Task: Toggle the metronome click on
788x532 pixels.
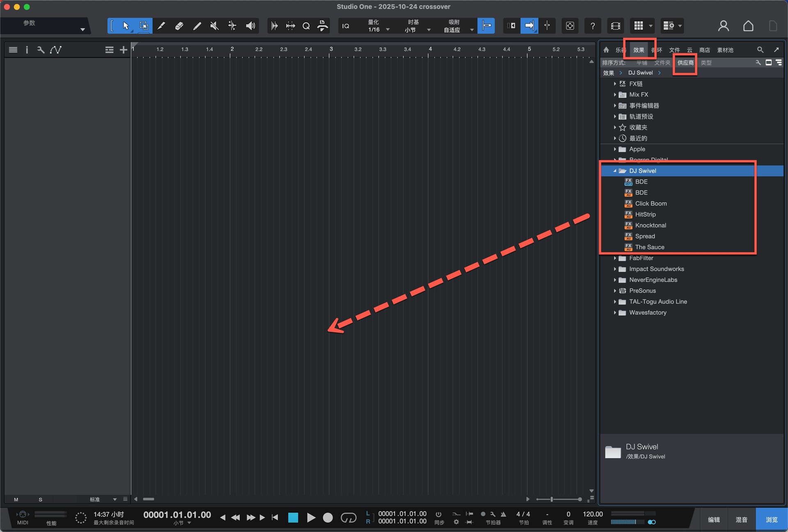Action: (x=503, y=514)
